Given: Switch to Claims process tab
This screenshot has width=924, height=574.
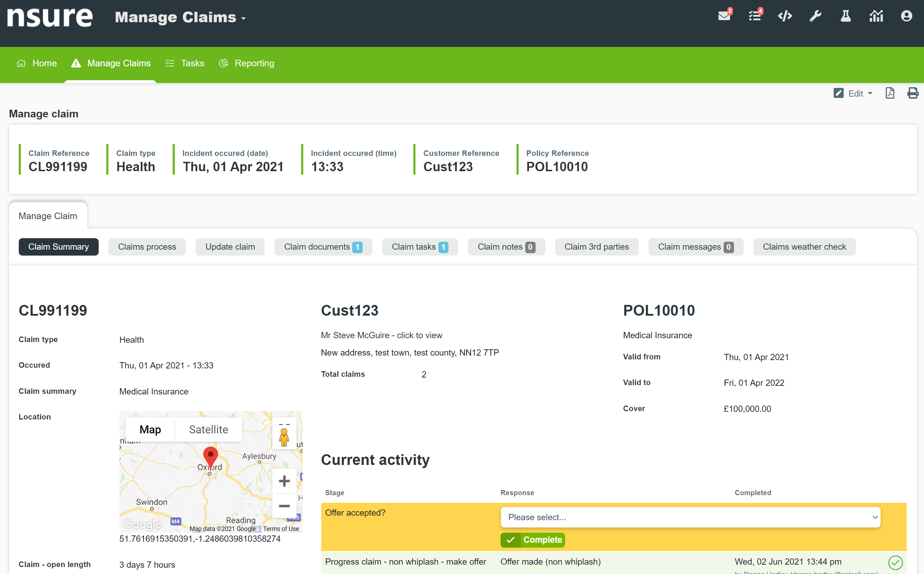Looking at the screenshot, I should pos(147,247).
